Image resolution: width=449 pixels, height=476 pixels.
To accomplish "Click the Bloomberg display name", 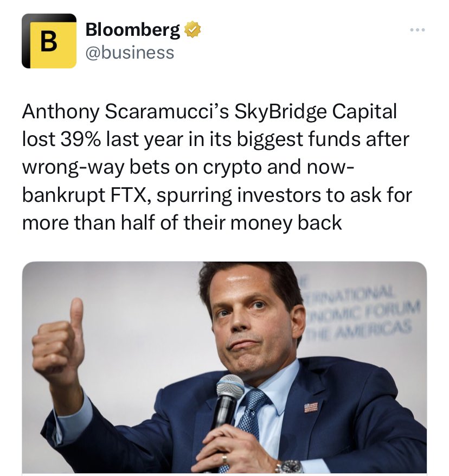I will (133, 30).
